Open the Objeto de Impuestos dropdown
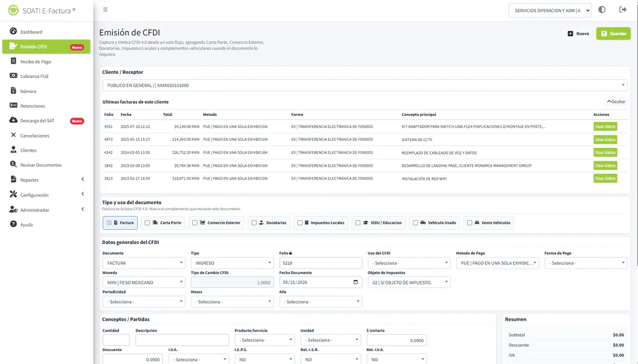 [x=409, y=282]
